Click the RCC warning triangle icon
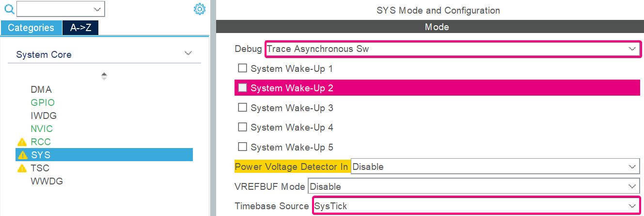 coord(22,142)
